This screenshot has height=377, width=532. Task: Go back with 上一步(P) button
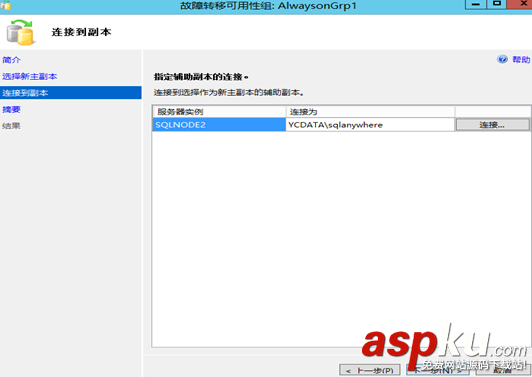(369, 371)
